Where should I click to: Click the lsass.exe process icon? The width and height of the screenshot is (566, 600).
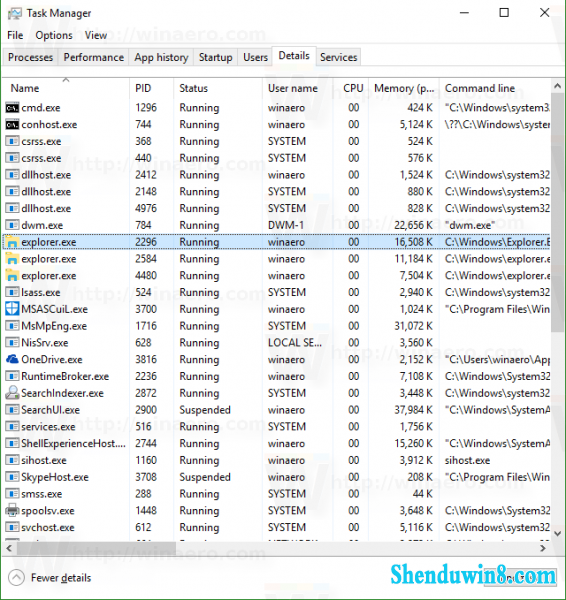[x=12, y=293]
